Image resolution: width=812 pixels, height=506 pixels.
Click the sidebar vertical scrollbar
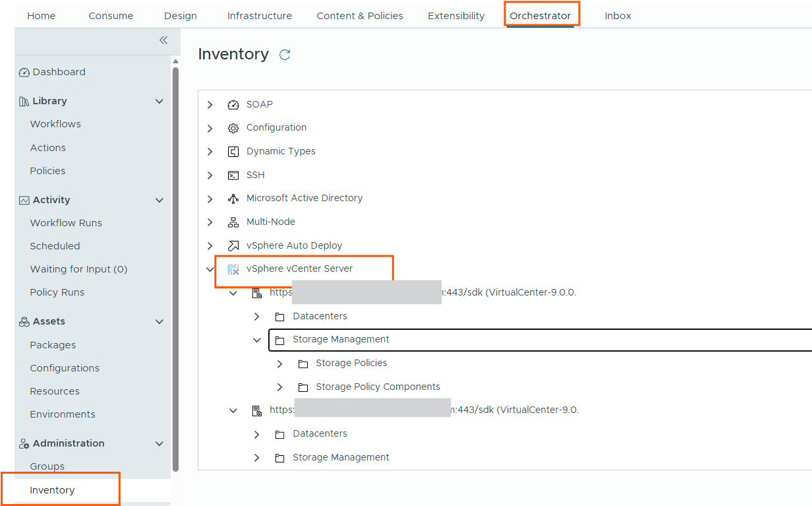tap(175, 264)
